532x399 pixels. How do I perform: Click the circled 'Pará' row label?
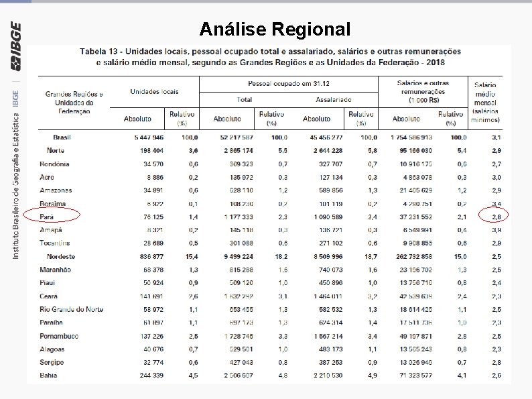(x=46, y=217)
